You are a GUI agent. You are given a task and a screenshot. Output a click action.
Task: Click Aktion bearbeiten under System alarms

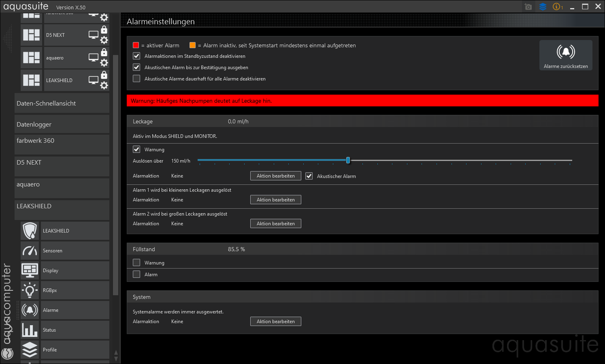[275, 322]
